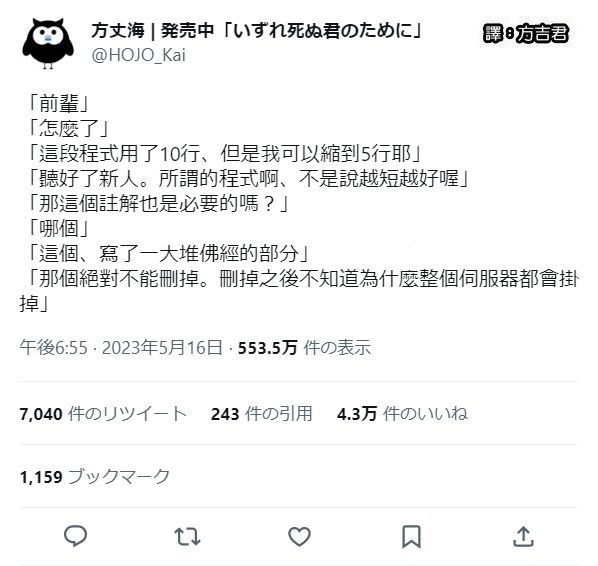This screenshot has width=598, height=566.
Task: Click the owl profile avatar
Action: click(x=48, y=43)
